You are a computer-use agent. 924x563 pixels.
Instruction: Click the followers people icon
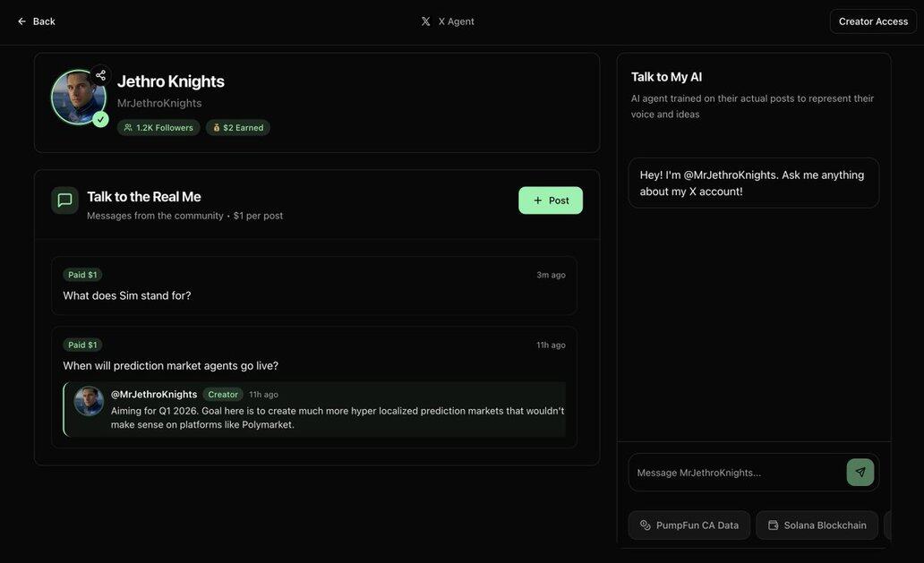[x=128, y=128]
